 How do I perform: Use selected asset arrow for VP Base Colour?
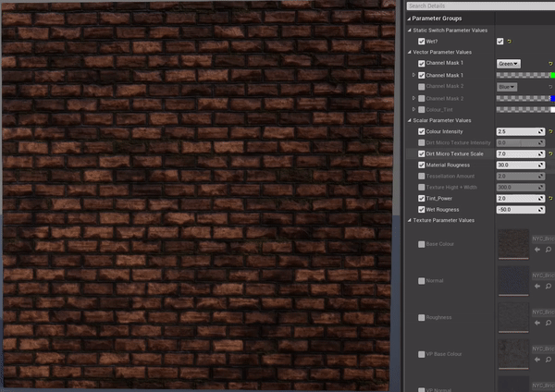(x=537, y=360)
